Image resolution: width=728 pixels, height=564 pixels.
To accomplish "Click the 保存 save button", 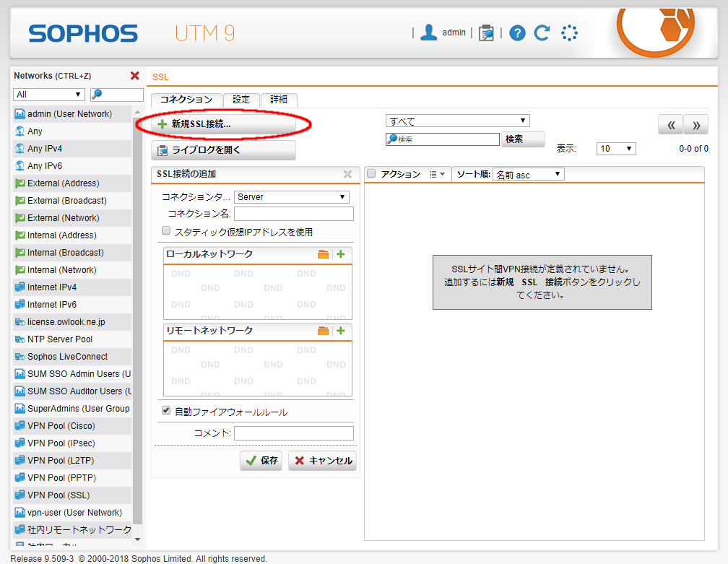I will click(x=261, y=461).
